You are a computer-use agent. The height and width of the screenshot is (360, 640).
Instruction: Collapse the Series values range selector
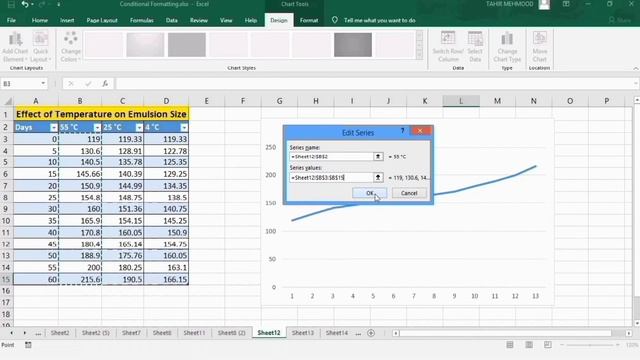tap(378, 177)
